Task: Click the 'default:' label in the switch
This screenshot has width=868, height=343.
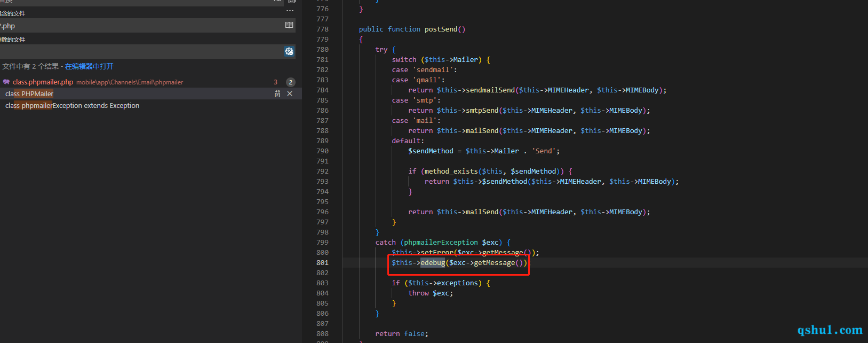Action: click(408, 141)
